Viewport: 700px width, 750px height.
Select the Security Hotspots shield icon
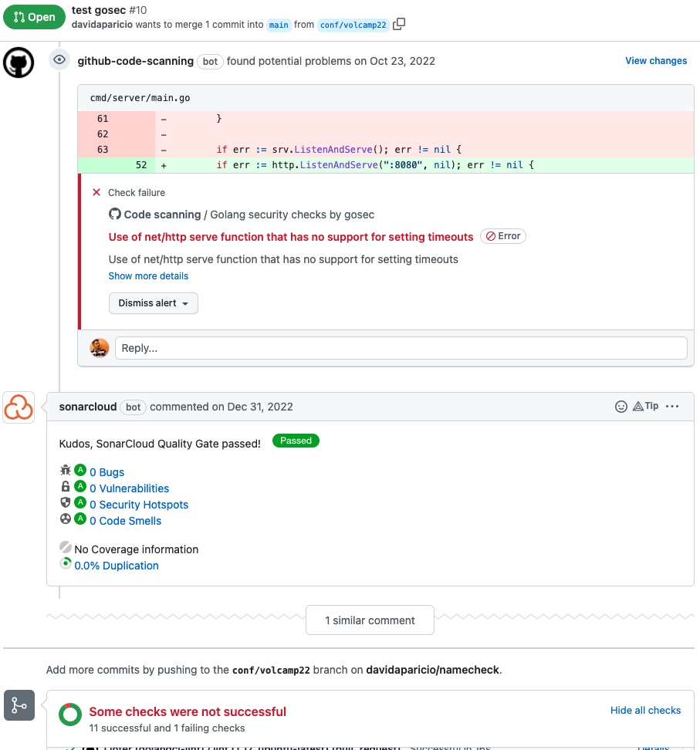(65, 503)
